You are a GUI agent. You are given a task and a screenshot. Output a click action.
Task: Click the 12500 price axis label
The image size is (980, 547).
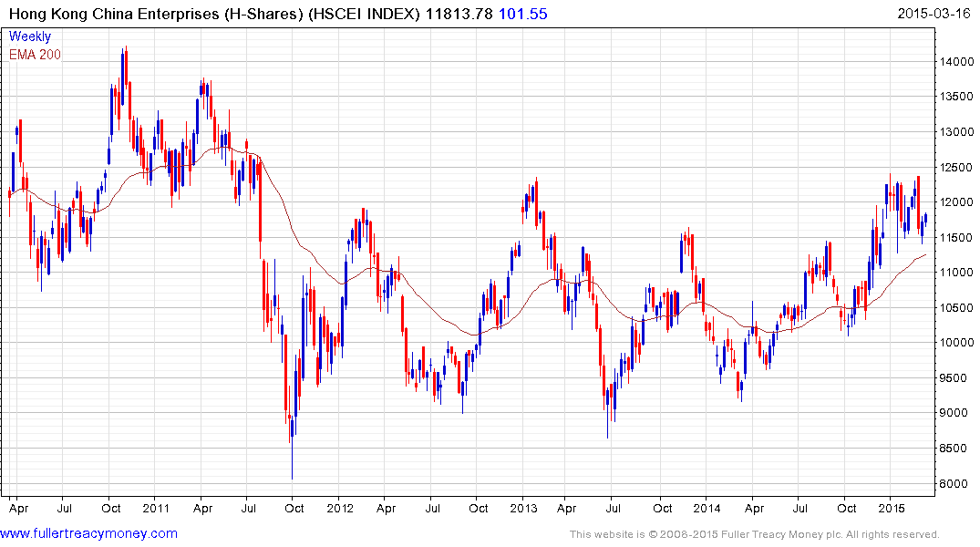coord(956,167)
